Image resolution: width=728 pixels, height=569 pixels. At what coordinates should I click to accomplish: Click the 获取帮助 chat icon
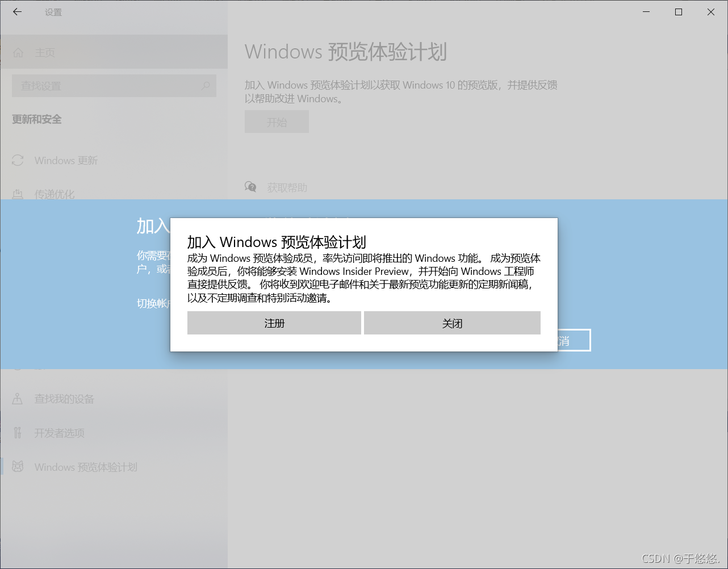click(x=250, y=187)
